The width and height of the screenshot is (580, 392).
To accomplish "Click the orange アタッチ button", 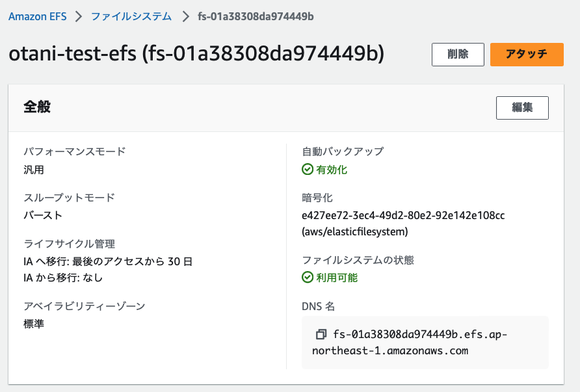I will 526,55.
